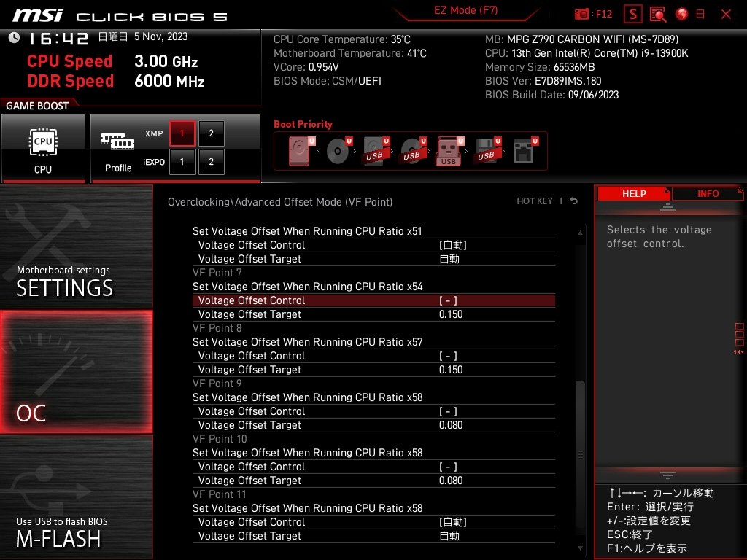Viewport: 747px width, 560px height.
Task: Click the 'VF Point 8' heading
Action: (217, 328)
